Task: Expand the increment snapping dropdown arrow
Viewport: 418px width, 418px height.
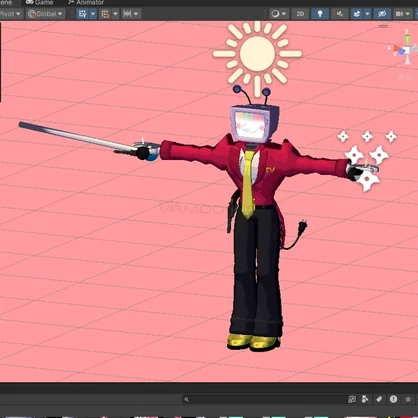Action: [136, 14]
